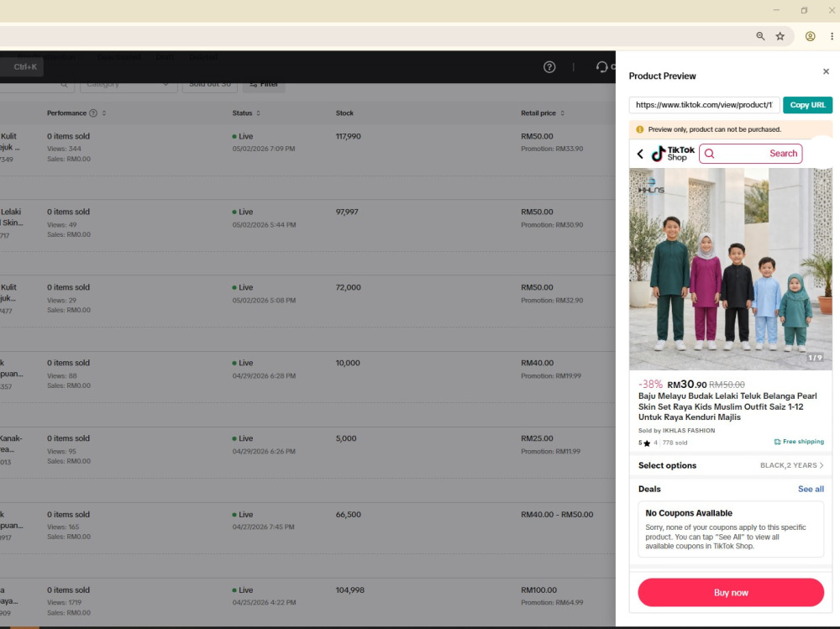Copy the product URL
Viewport: 840px width, 629px height.
(807, 105)
